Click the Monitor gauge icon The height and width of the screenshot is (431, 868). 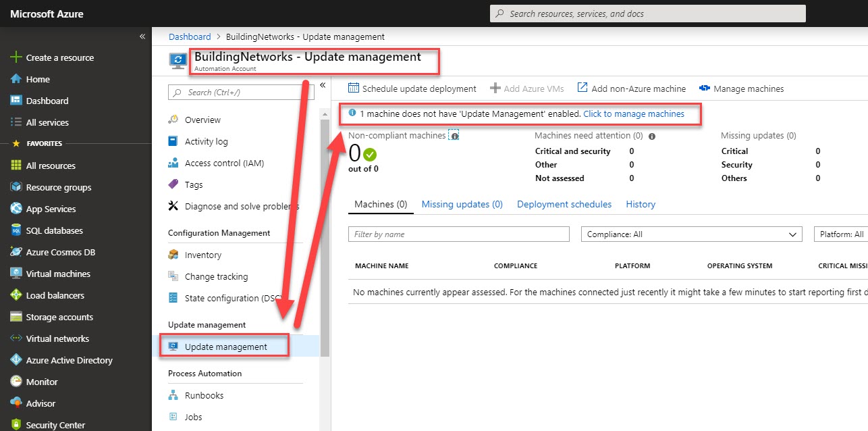(x=16, y=382)
